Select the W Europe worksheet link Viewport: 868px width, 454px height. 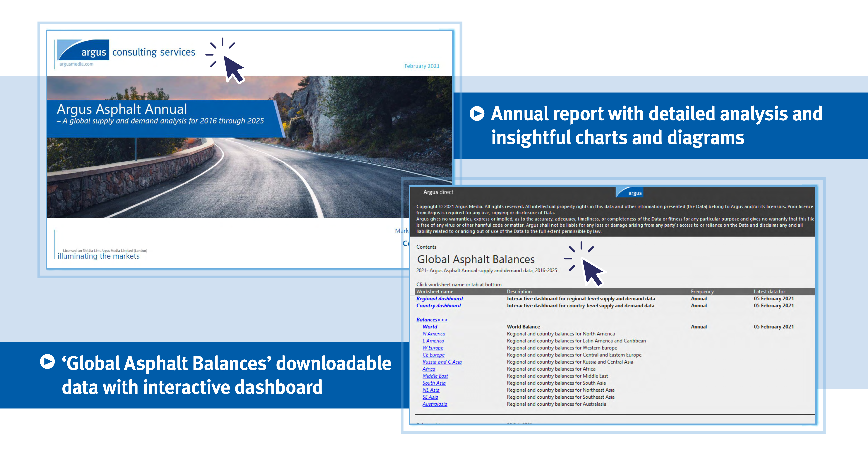click(x=433, y=348)
